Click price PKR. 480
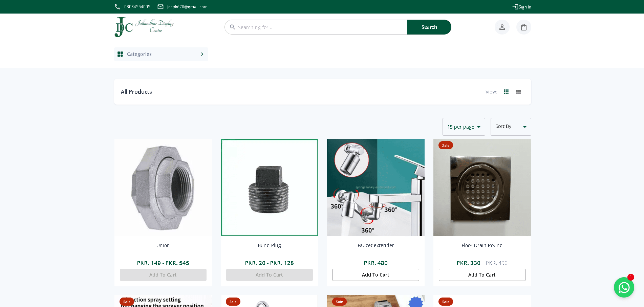The width and height of the screenshot is (644, 307). [376, 263]
